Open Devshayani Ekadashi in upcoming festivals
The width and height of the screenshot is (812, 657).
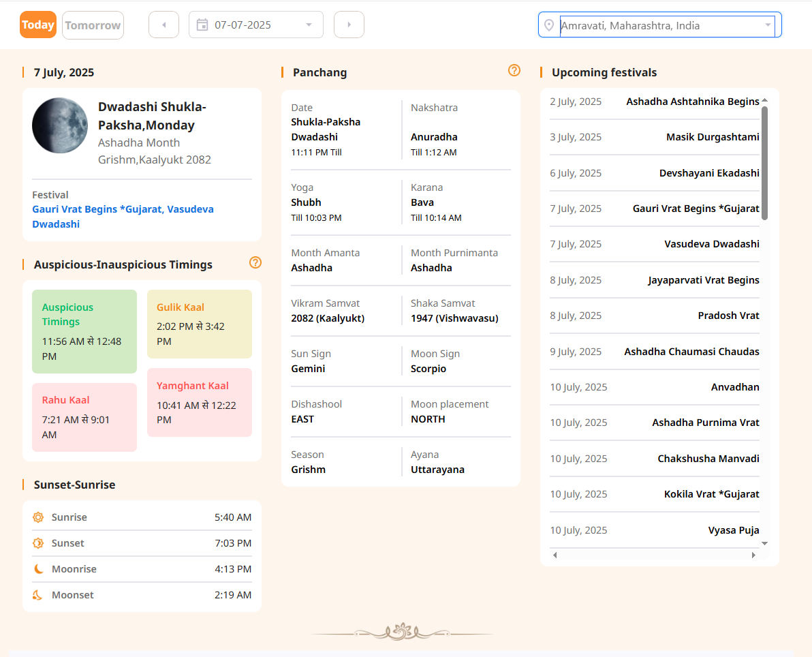708,173
